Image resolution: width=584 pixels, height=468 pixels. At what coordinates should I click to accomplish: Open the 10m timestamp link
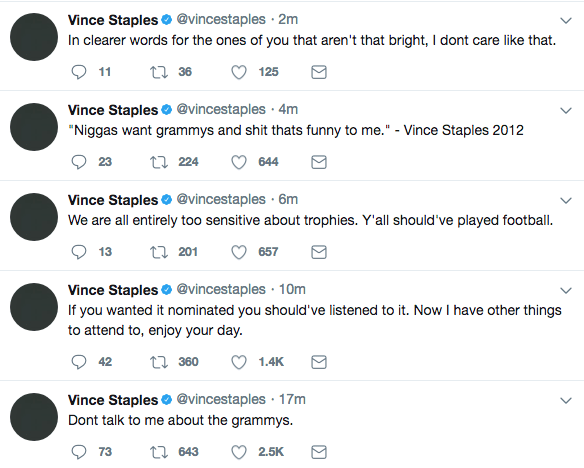292,289
